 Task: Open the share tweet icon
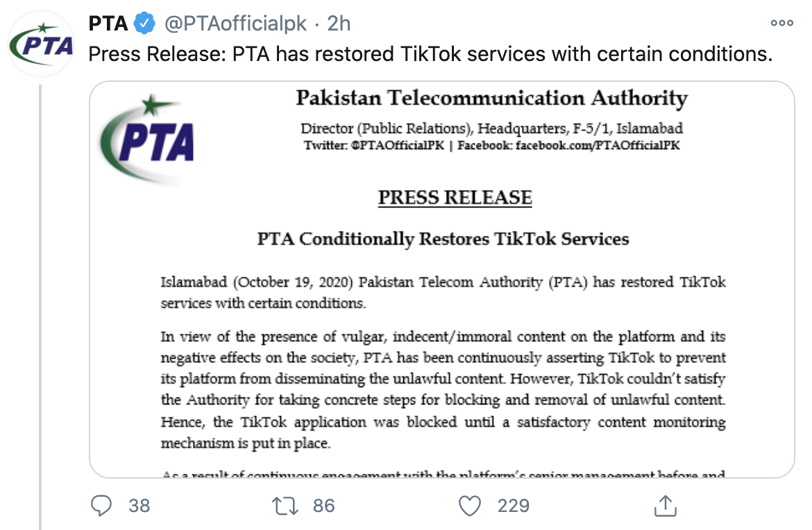664,505
